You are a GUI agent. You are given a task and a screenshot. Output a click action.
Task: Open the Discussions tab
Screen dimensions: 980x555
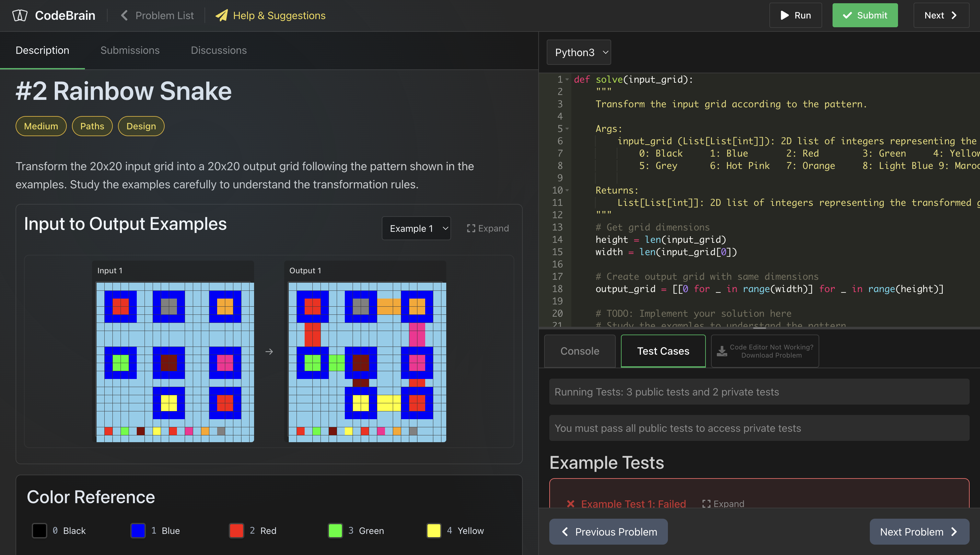pyautogui.click(x=218, y=50)
